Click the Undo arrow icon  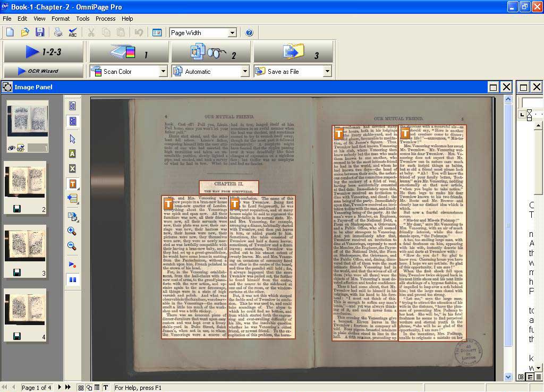click(139, 32)
